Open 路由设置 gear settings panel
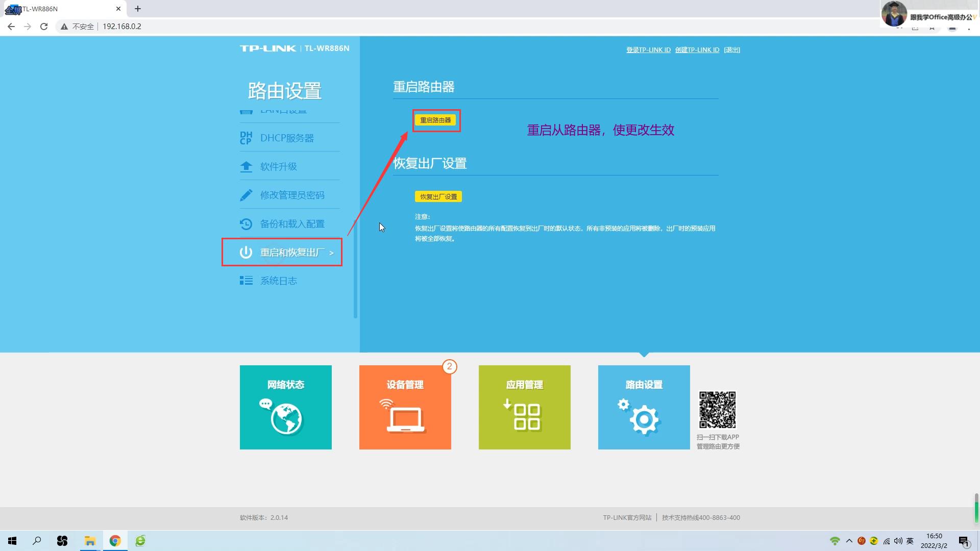Image resolution: width=980 pixels, height=551 pixels. [643, 407]
